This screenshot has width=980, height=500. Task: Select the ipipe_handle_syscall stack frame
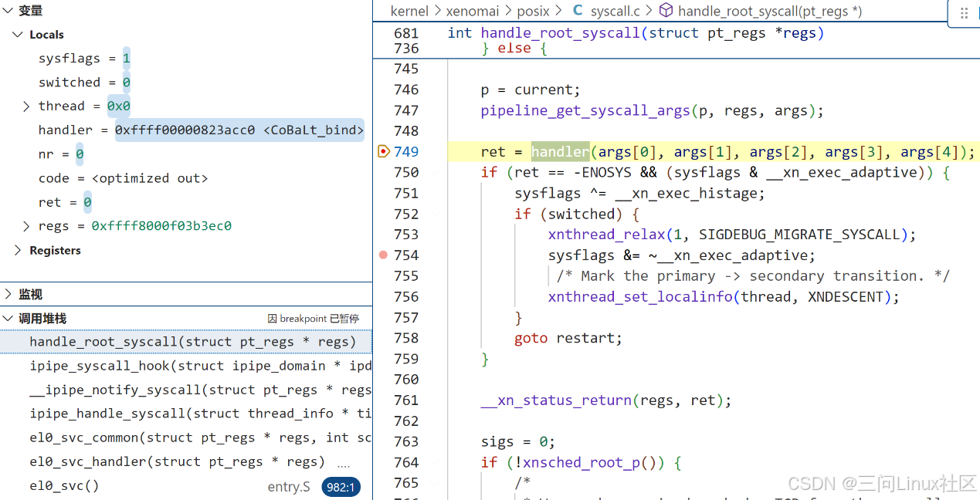[185, 414]
